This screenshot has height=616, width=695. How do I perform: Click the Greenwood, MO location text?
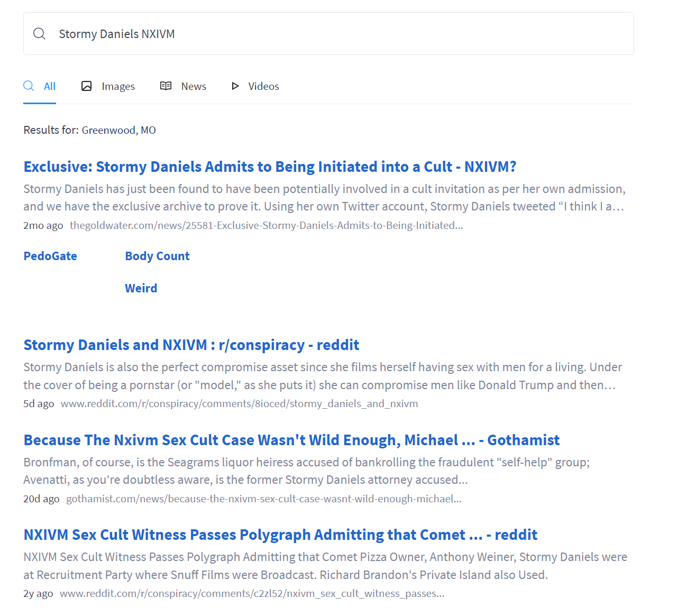click(119, 130)
